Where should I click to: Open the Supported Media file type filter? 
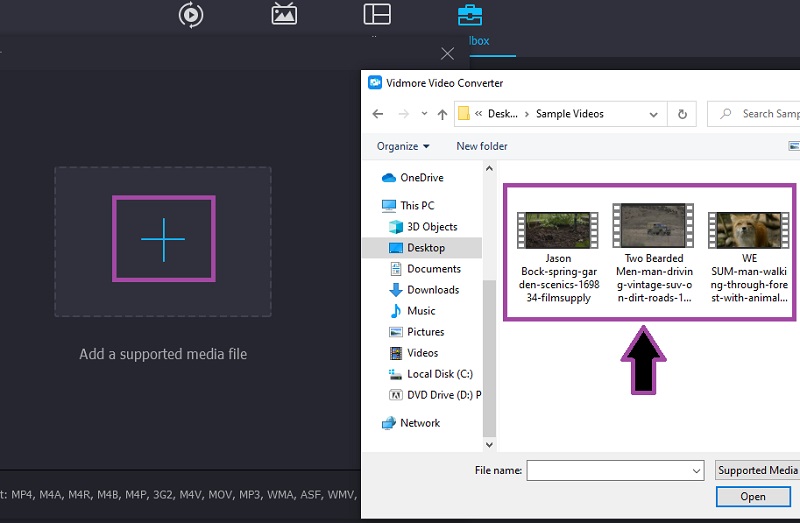[x=756, y=470]
